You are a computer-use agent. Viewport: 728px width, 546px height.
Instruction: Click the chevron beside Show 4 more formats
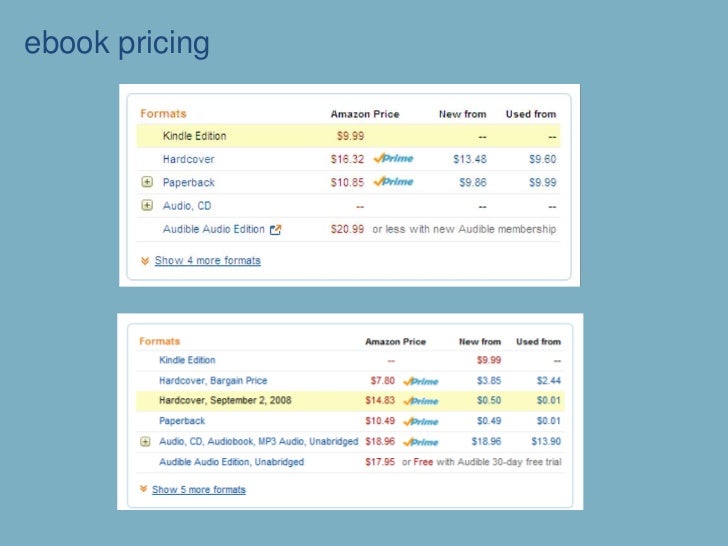(145, 261)
